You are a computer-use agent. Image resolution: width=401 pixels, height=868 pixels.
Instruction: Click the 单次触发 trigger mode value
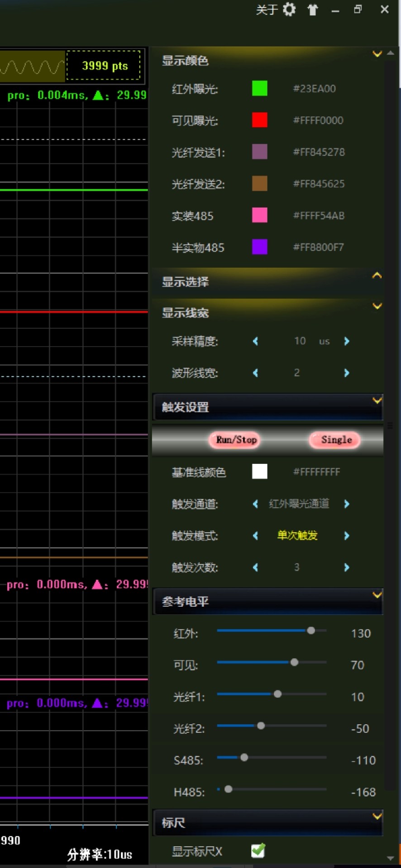[x=297, y=535]
